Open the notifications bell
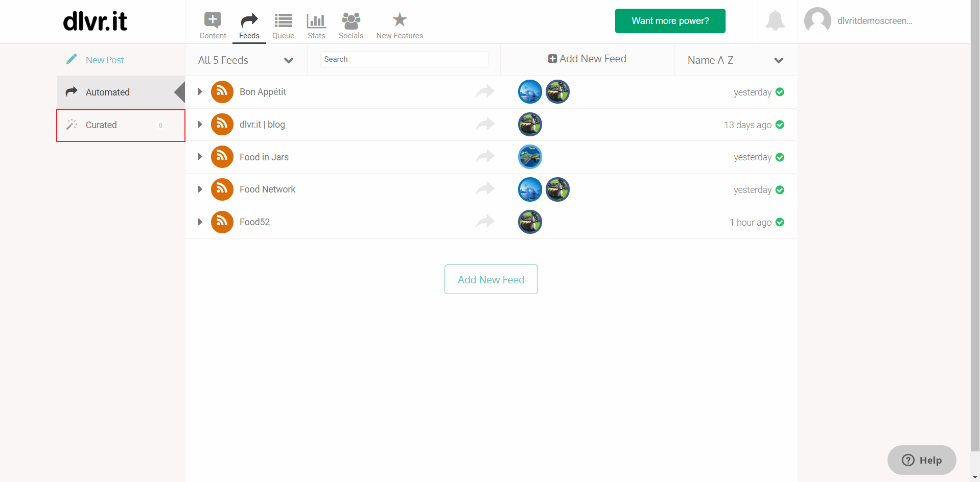Image resolution: width=980 pixels, height=482 pixels. click(x=775, y=20)
